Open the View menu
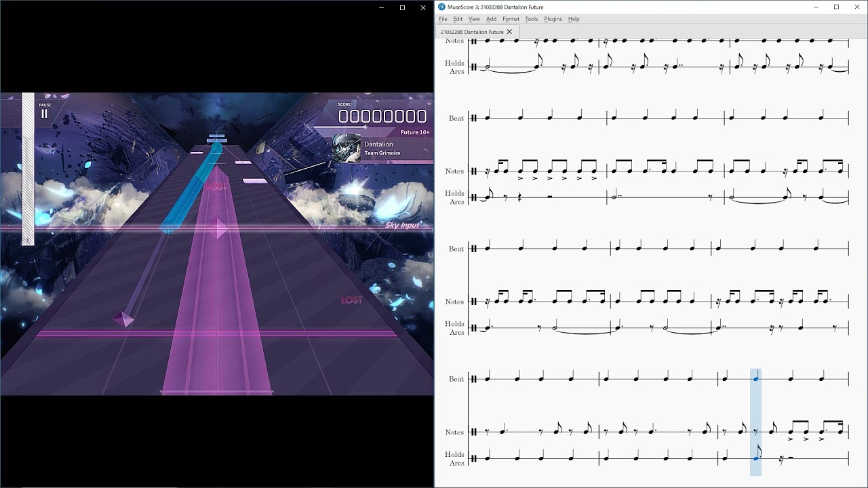This screenshot has width=868, height=488. pyautogui.click(x=474, y=19)
